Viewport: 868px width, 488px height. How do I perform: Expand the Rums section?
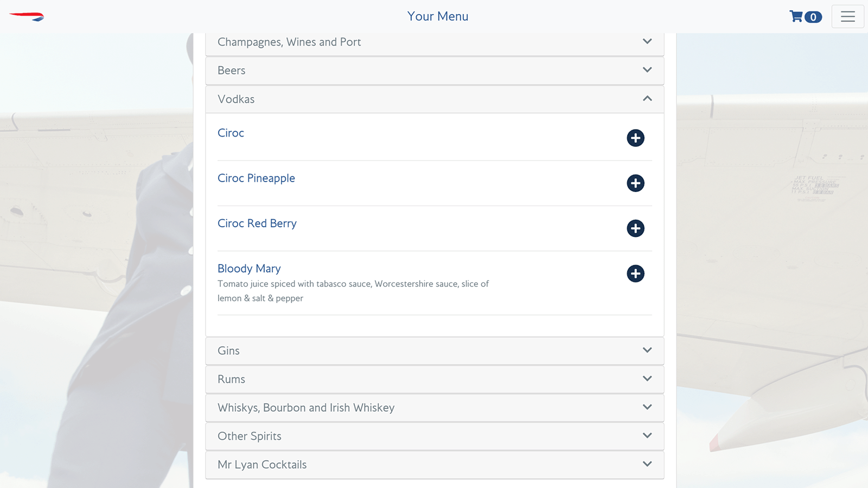pos(435,379)
